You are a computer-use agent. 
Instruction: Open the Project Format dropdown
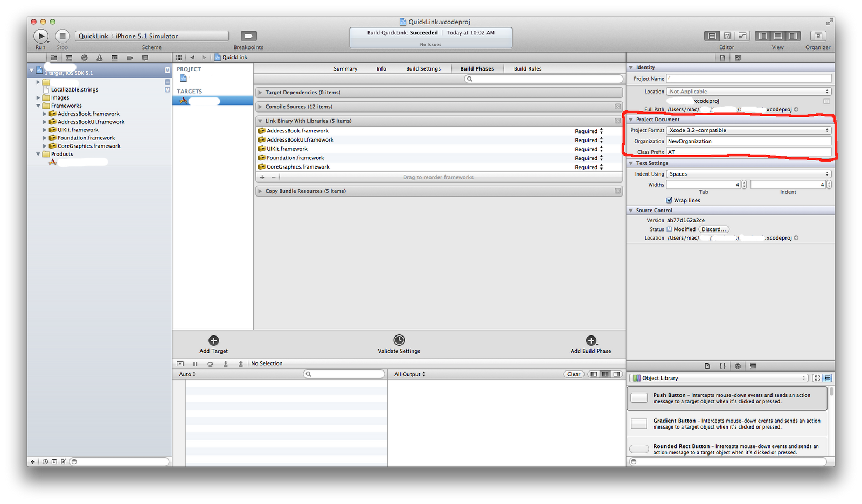[x=749, y=130]
